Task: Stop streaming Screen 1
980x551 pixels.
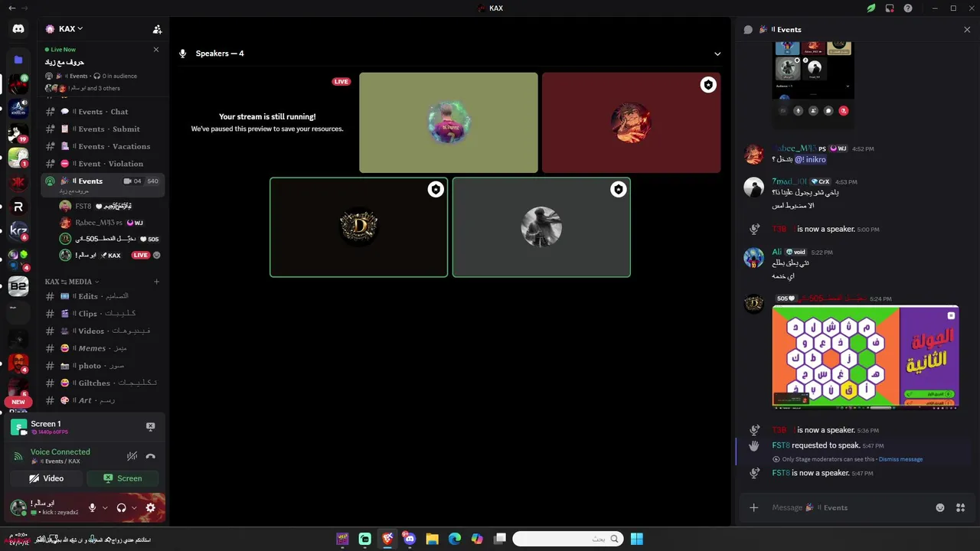Action: [150, 427]
